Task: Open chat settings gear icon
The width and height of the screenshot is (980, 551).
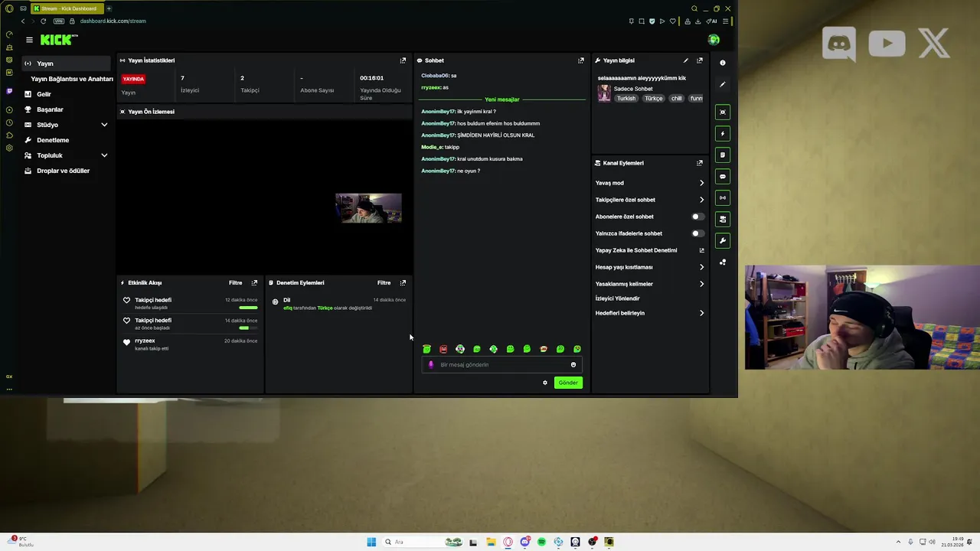Action: (545, 383)
